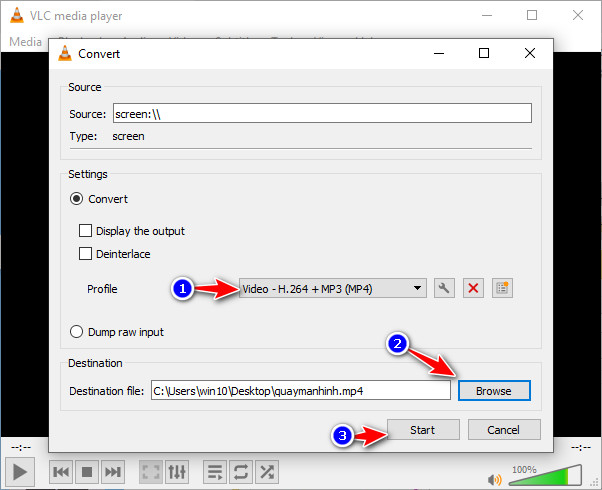Close the Convert dialog

[530, 53]
